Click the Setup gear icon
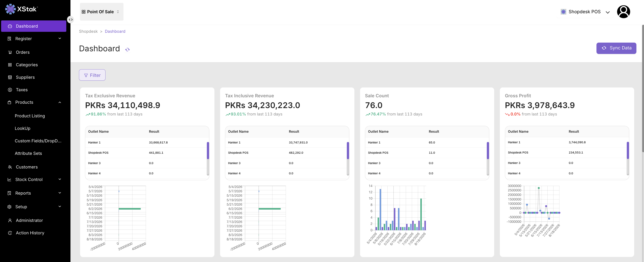644x262 pixels. pyautogui.click(x=9, y=207)
